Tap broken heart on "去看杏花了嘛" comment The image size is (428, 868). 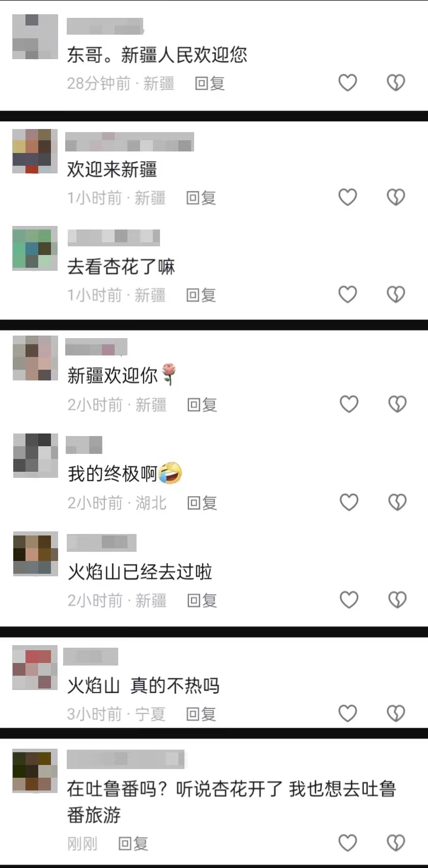coord(396,294)
